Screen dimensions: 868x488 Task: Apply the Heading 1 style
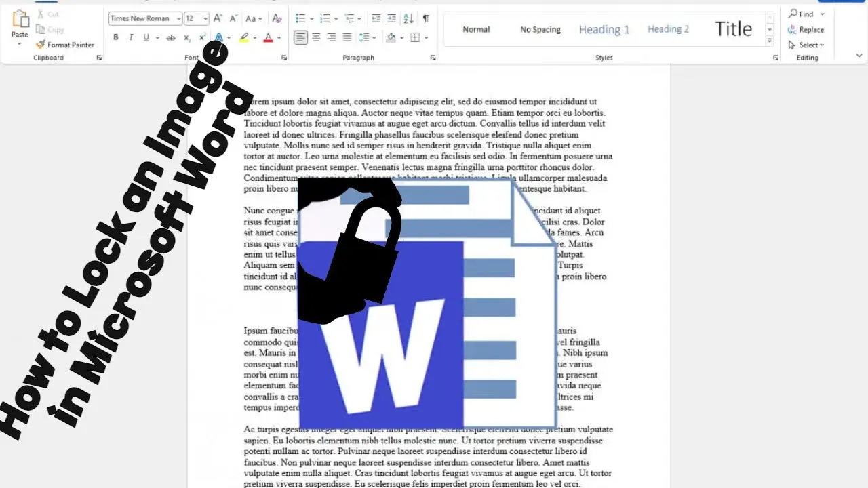[x=604, y=29]
